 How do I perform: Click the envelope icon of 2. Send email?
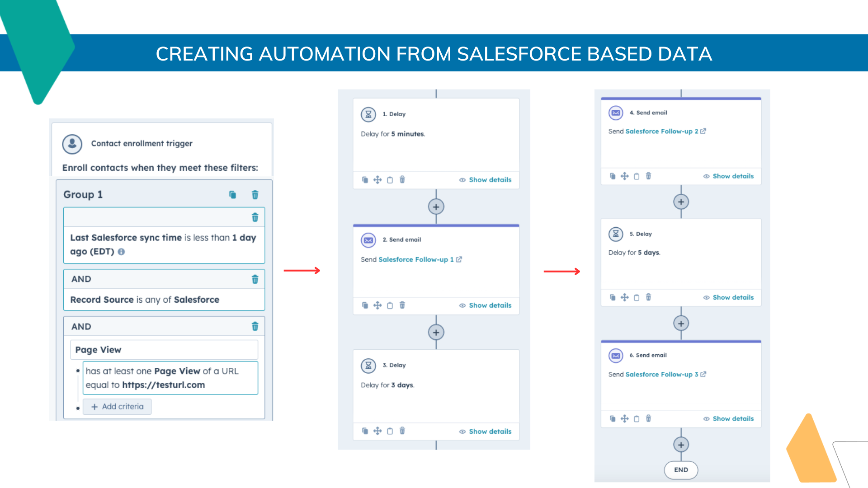pos(368,240)
